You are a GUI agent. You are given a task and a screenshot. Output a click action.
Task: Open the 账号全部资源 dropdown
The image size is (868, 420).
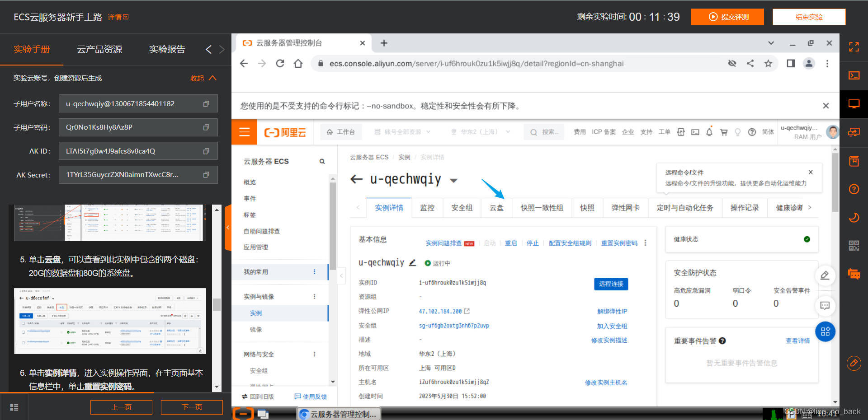pyautogui.click(x=402, y=132)
